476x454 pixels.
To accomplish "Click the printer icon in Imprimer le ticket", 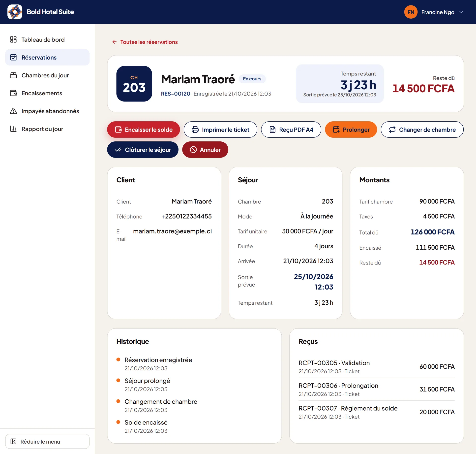I will pyautogui.click(x=195, y=130).
